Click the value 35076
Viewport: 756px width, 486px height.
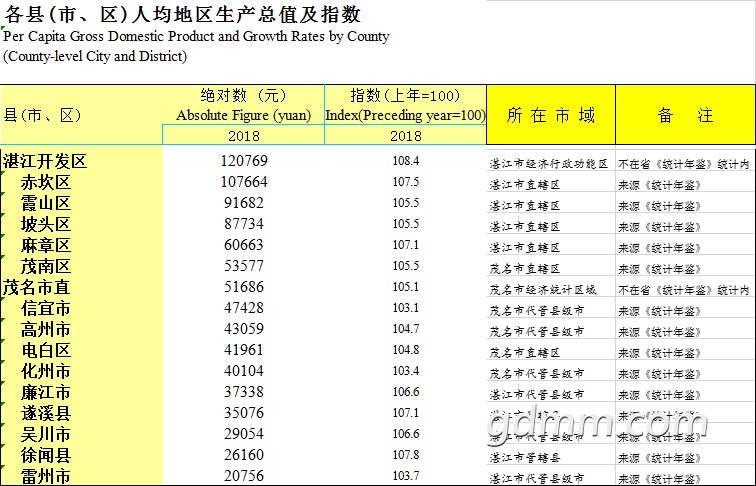click(x=244, y=413)
